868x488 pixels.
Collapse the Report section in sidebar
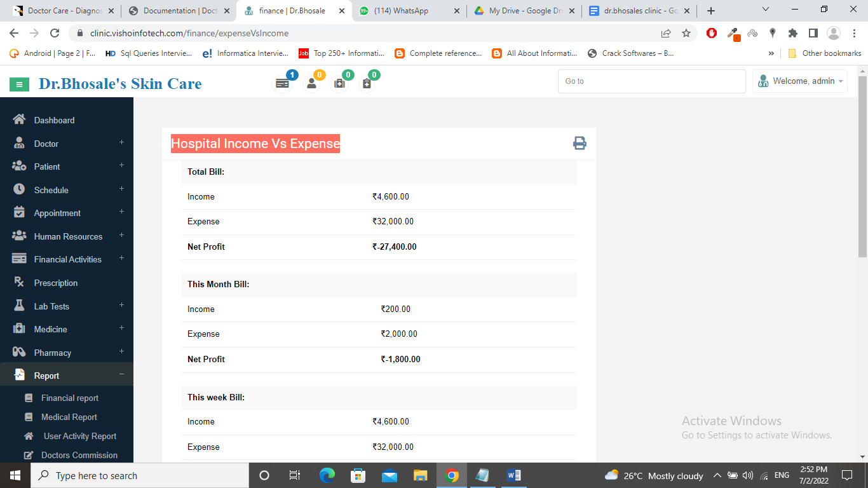coord(121,375)
